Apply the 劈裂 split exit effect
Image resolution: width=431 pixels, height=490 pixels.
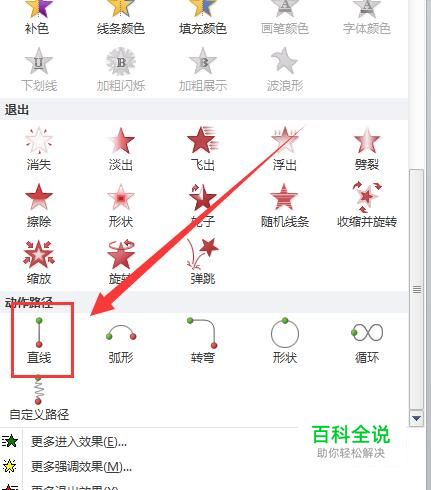click(x=367, y=149)
